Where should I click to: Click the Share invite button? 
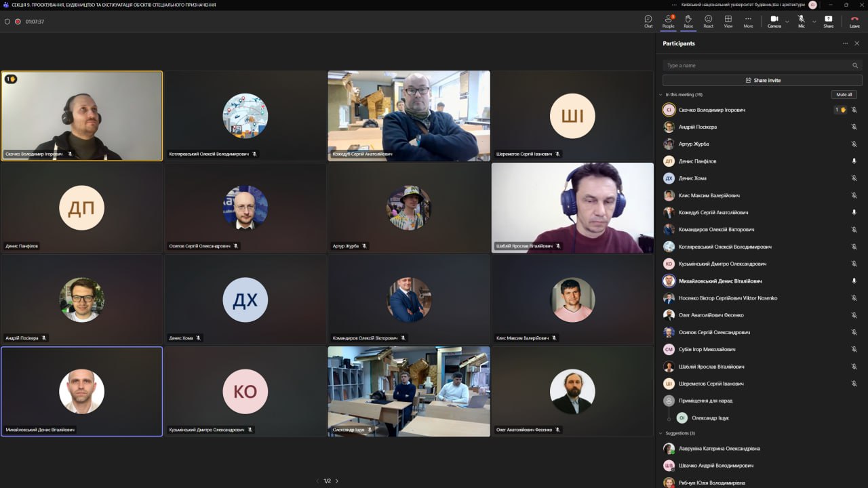pyautogui.click(x=762, y=80)
